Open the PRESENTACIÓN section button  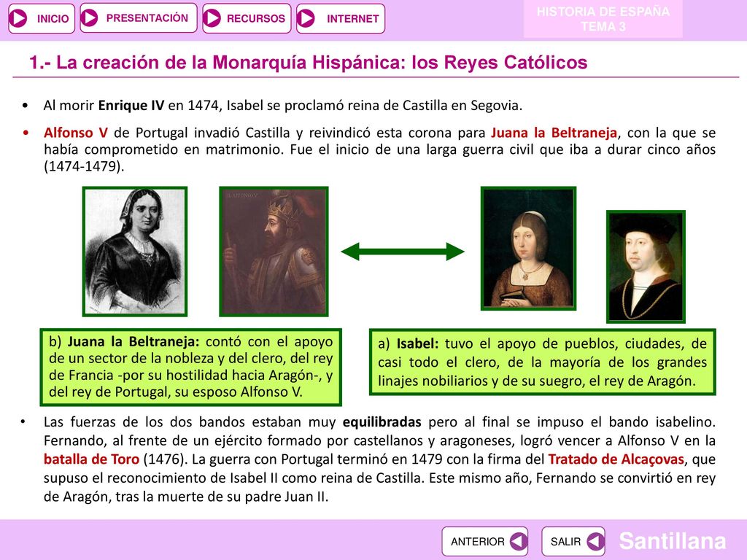138,18
